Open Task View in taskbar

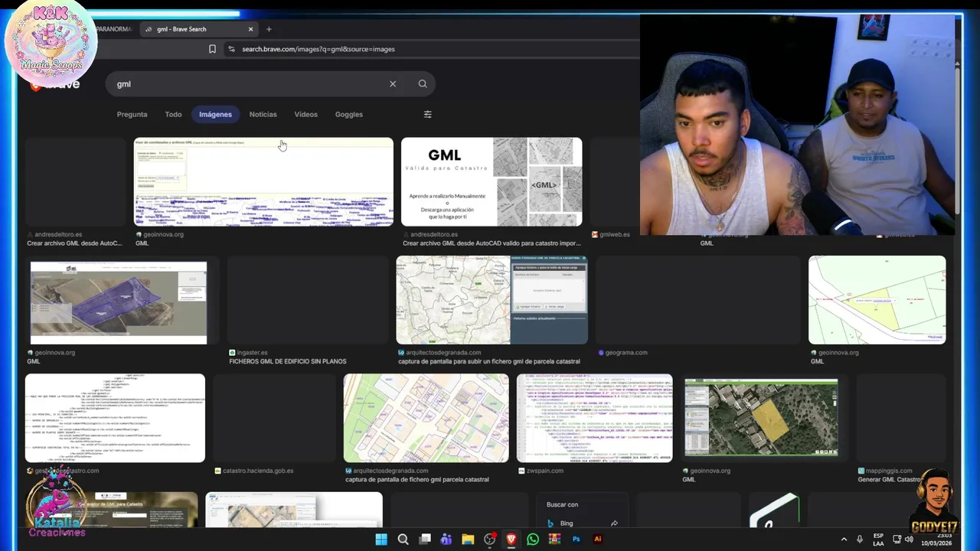[x=425, y=540]
